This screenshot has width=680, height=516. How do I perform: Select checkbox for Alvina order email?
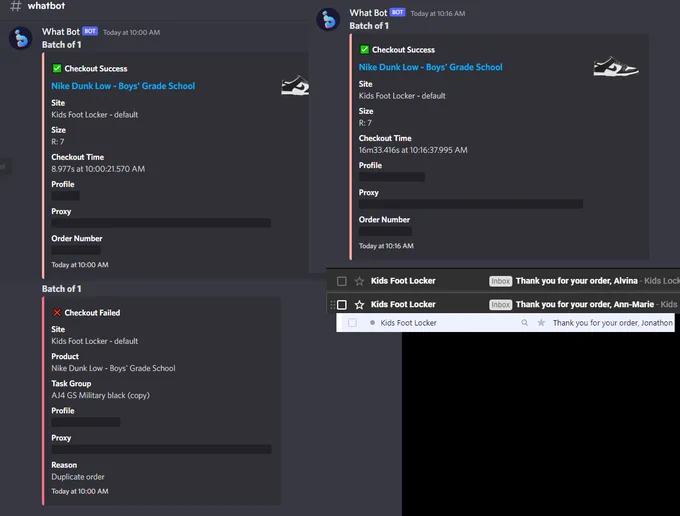pos(342,281)
